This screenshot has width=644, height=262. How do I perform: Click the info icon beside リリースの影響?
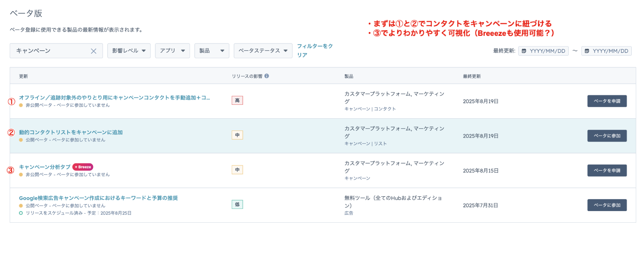click(267, 76)
